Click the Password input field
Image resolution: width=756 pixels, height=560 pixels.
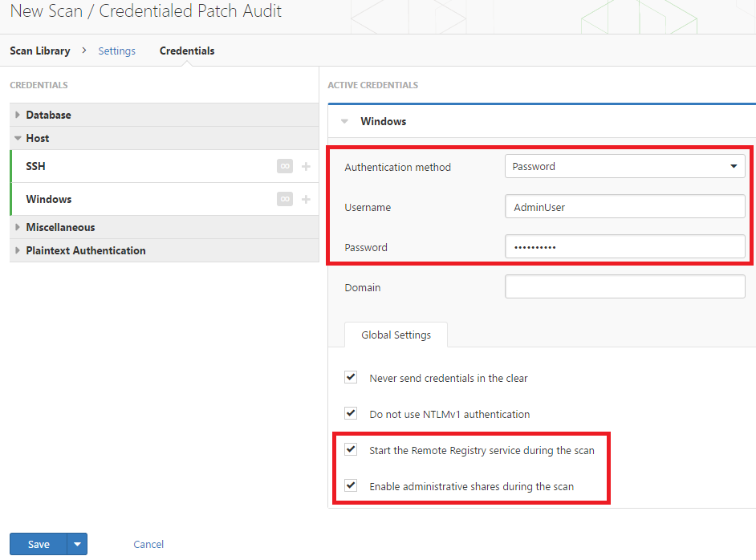point(625,247)
